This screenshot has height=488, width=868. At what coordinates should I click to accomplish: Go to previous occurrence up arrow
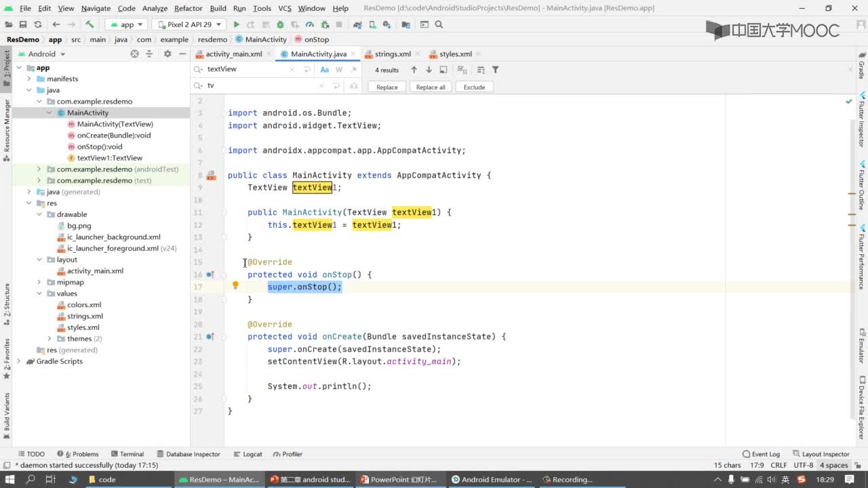(414, 70)
